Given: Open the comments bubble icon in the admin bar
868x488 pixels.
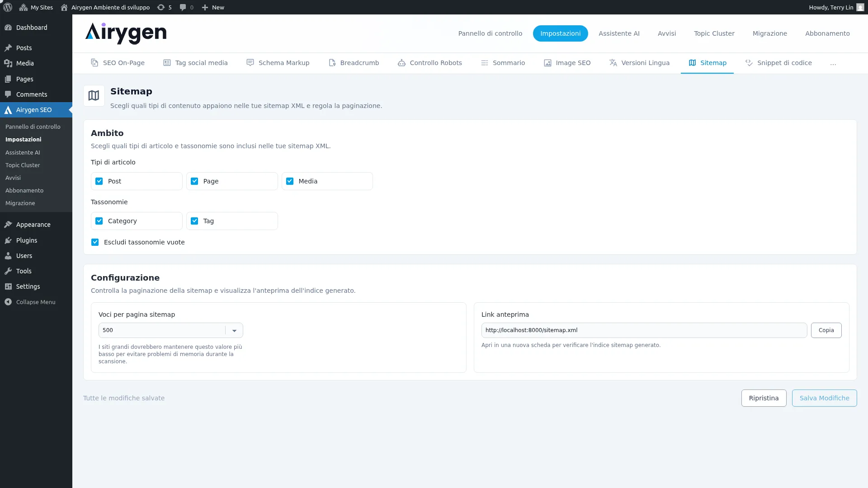Looking at the screenshot, I should tap(183, 7).
